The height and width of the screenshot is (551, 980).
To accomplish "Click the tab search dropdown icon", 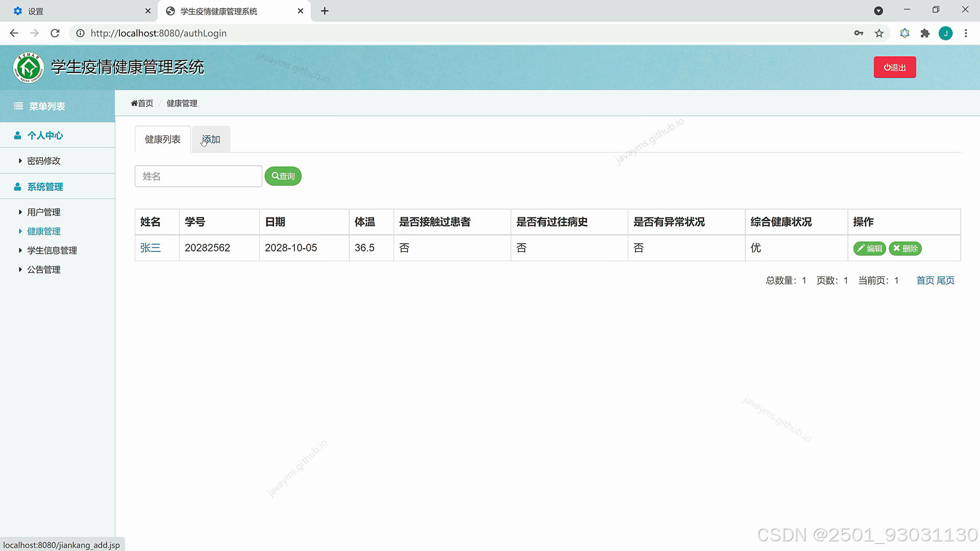I will coord(878,11).
